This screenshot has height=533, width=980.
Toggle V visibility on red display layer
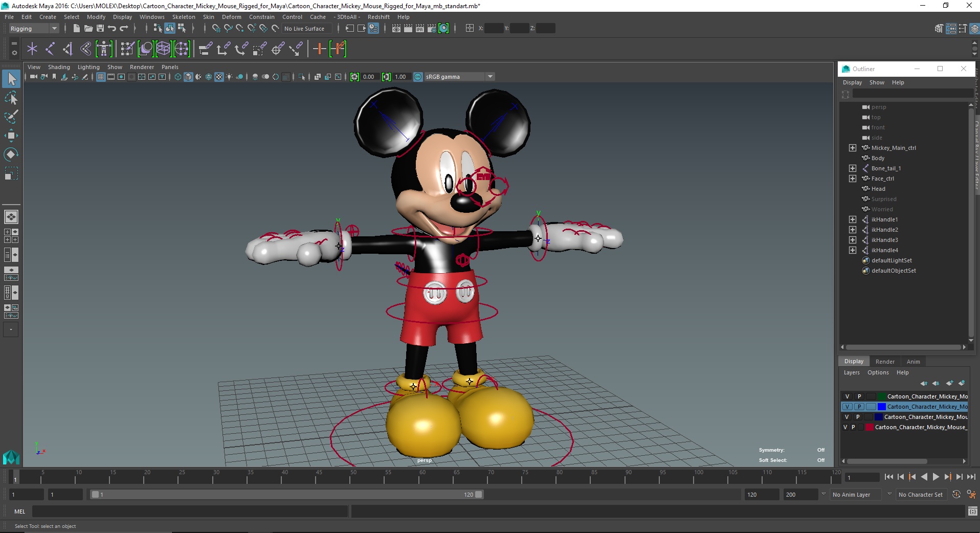point(845,427)
